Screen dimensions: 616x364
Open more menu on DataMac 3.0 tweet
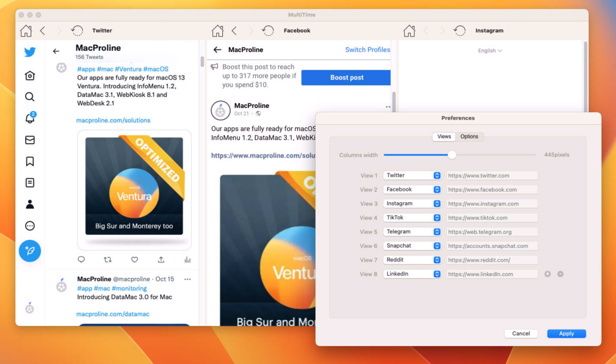(x=187, y=279)
